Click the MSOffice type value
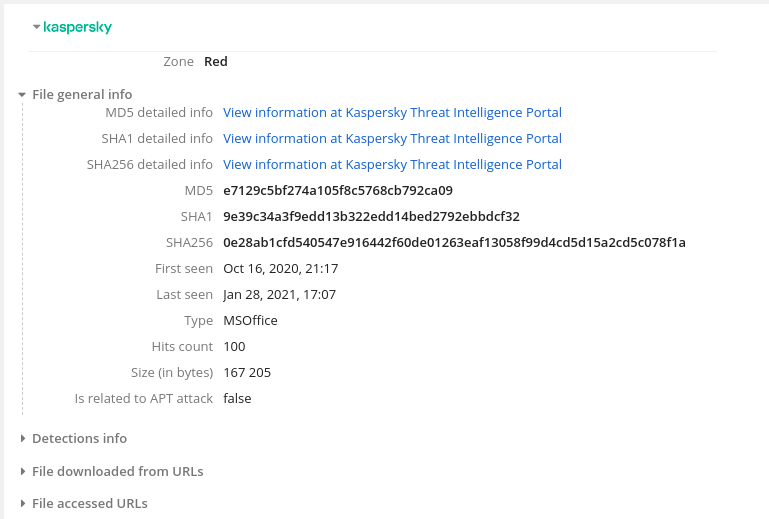769x519 pixels. (x=250, y=321)
